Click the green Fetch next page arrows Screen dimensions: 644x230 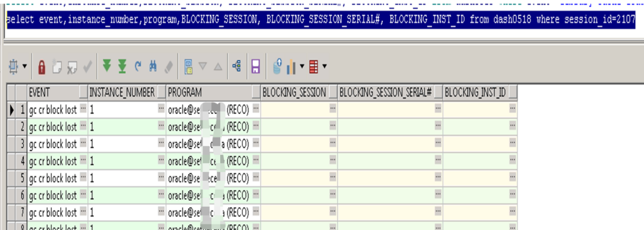pos(107,66)
